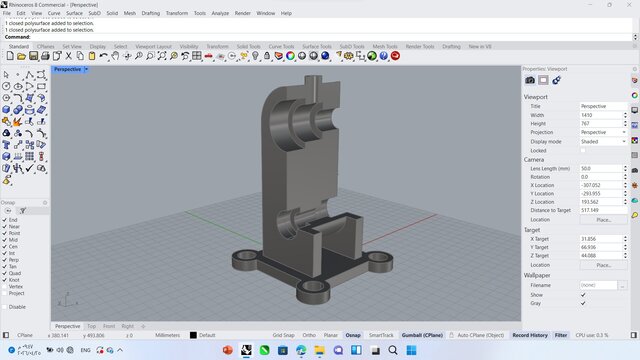Click the Rotation stepper arrows

point(625,177)
